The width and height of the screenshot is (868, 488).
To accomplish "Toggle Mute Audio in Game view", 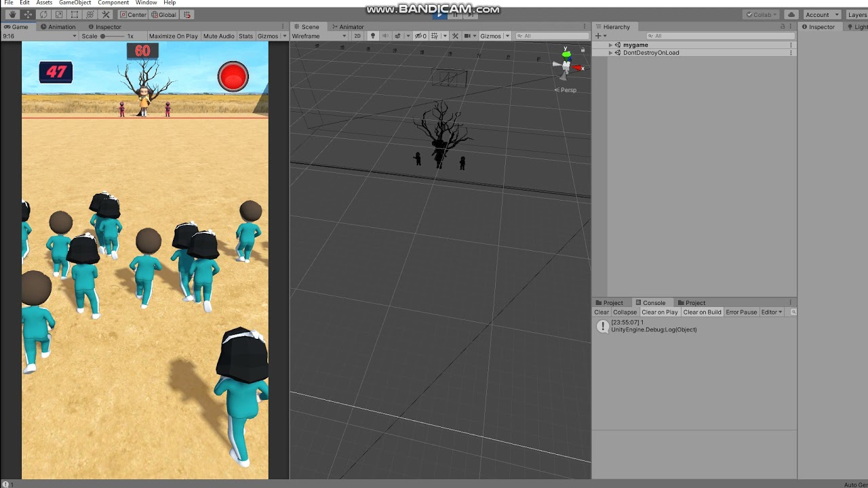I will (x=218, y=36).
